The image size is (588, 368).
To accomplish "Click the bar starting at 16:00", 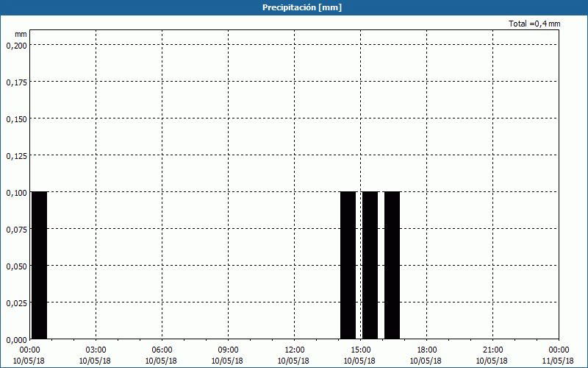I will coord(392,266).
